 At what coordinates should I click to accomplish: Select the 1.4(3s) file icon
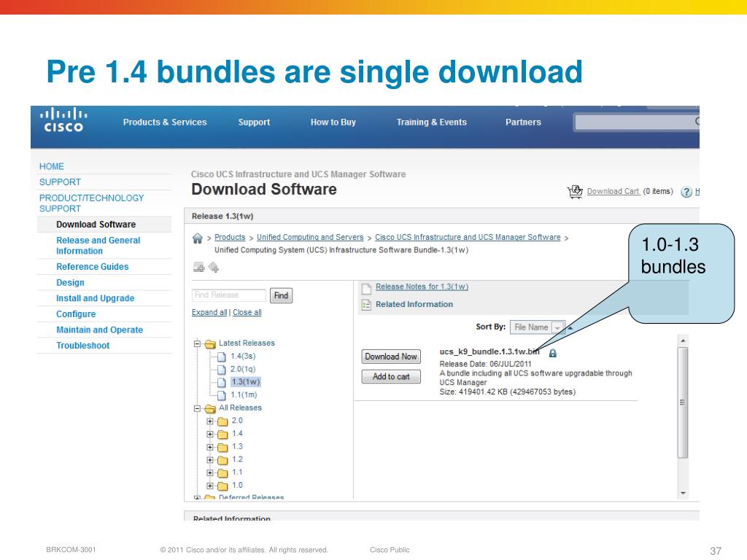(222, 357)
